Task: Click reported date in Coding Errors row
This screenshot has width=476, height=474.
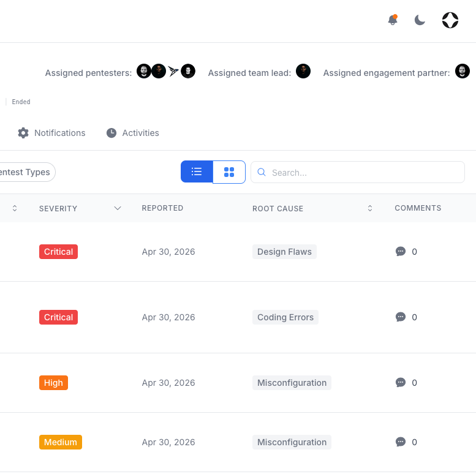Action: pyautogui.click(x=168, y=317)
